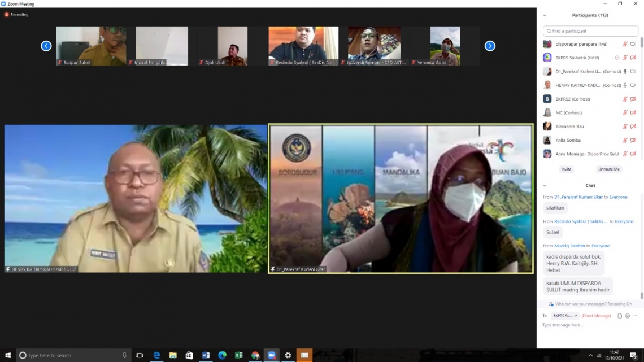Toggle D1_Parekraf Kurleni microphone icon
The width and height of the screenshot is (644, 362).
tap(625, 71)
